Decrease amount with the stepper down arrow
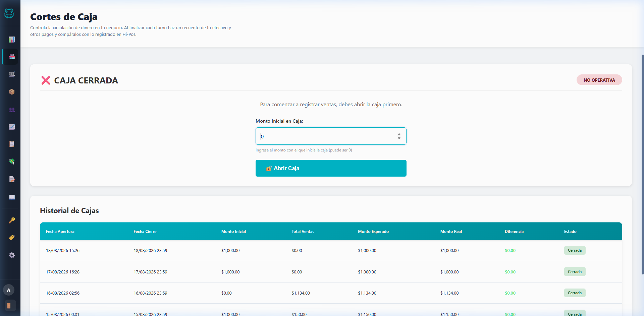The height and width of the screenshot is (316, 644). coord(399,138)
